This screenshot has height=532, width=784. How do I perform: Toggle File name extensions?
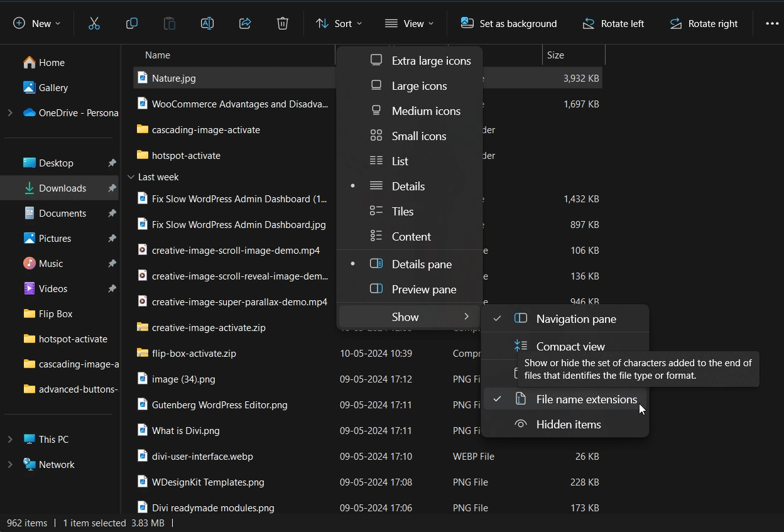pos(565,399)
